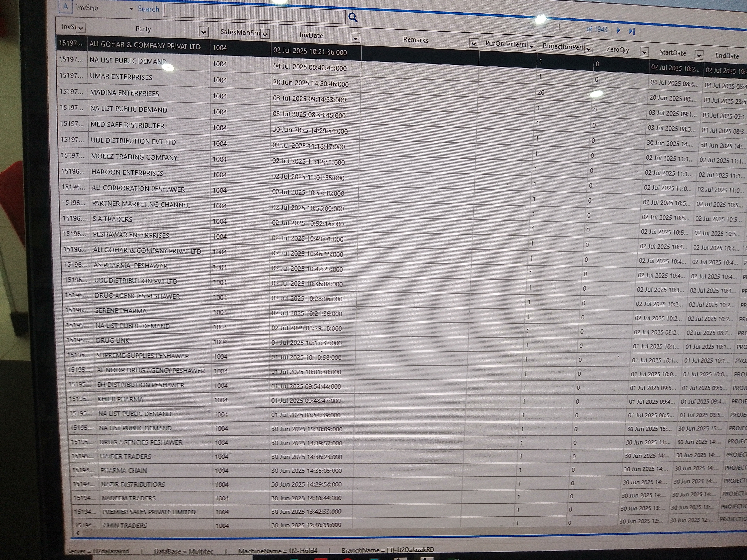
Task: Open the SalesManSno column filter arrow
Action: [x=265, y=34]
